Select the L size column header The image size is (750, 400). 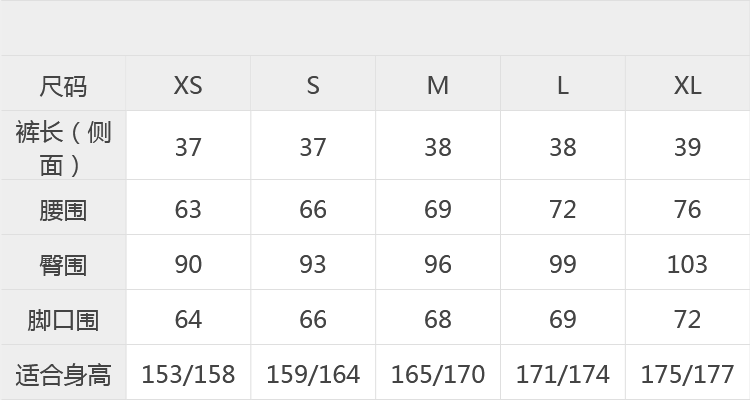562,83
